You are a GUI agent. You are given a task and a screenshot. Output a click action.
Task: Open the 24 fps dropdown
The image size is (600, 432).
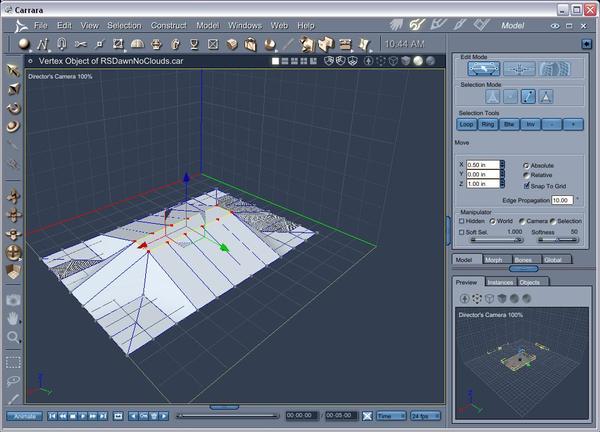[425, 416]
